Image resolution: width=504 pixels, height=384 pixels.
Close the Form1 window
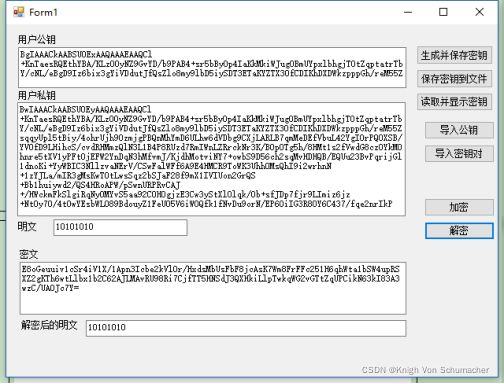coord(479,12)
